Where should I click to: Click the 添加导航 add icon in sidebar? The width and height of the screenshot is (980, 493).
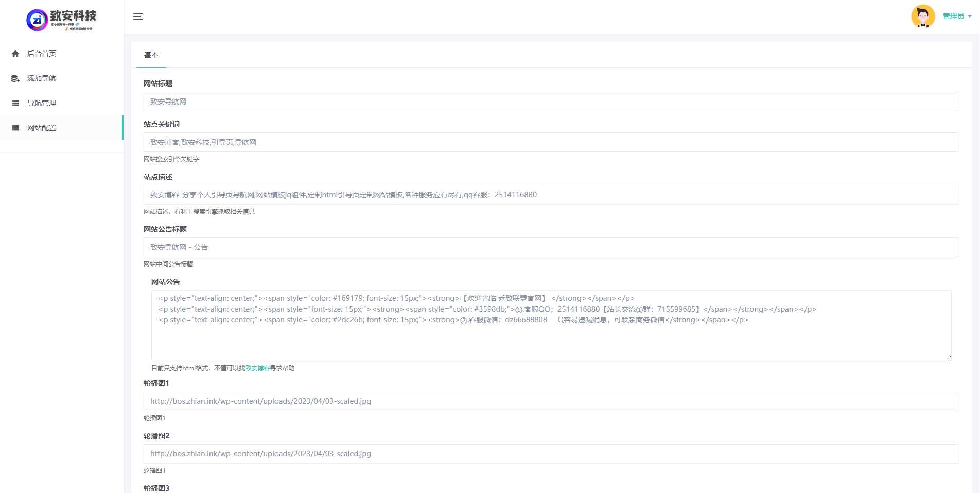[15, 78]
